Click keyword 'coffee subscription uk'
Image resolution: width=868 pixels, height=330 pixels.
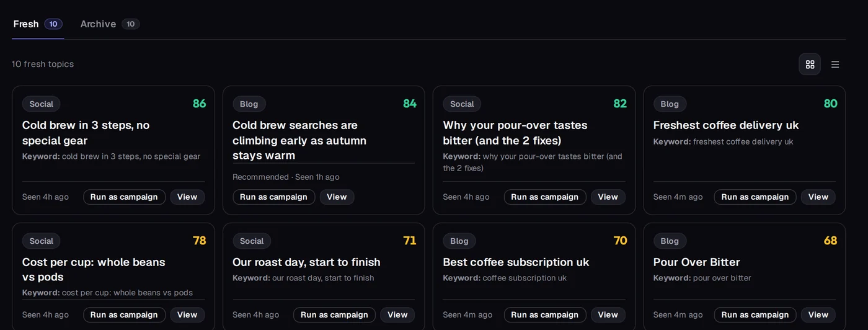[x=525, y=278]
